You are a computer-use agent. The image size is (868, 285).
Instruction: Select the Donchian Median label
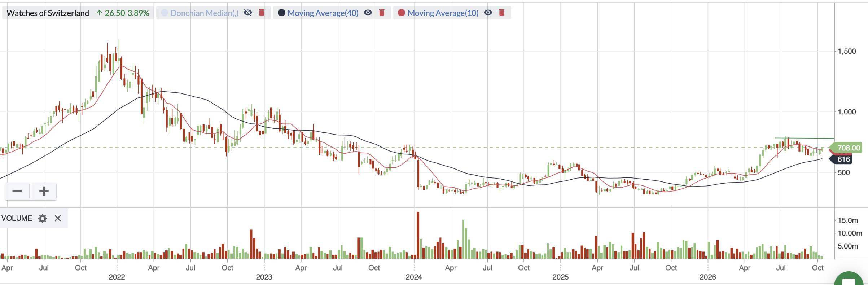[205, 13]
